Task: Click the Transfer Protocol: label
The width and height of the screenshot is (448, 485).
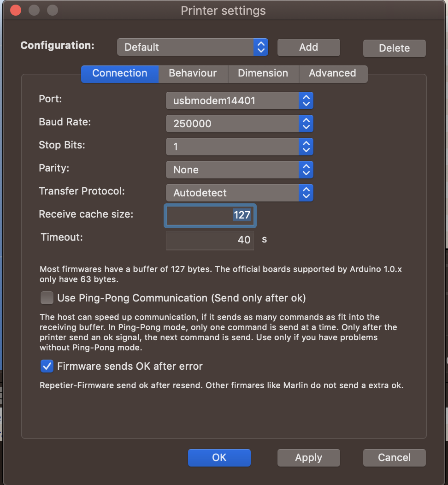Action: (82, 191)
